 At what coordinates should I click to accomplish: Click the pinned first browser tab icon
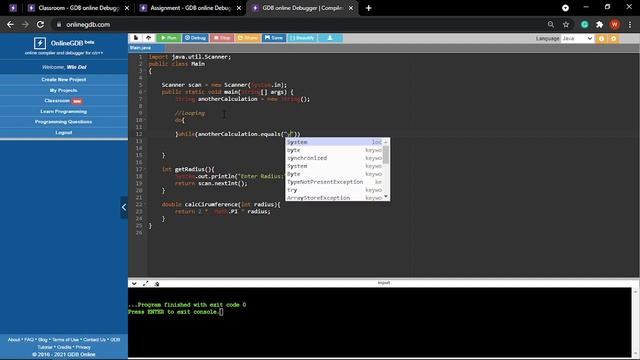click(13, 8)
